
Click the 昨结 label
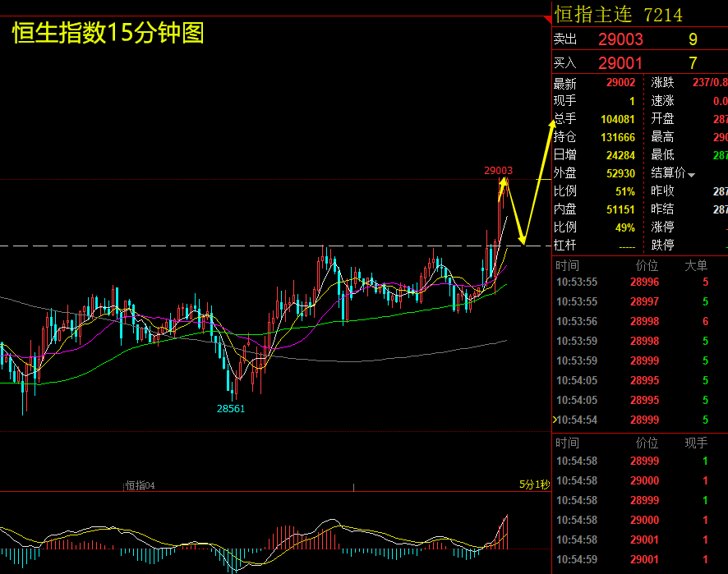pyautogui.click(x=662, y=209)
